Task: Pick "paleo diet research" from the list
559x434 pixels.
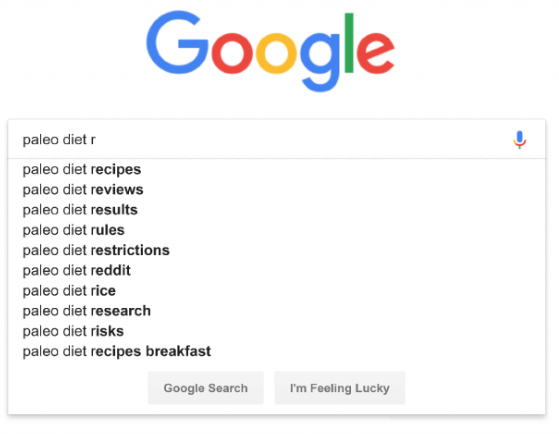Action: click(87, 311)
